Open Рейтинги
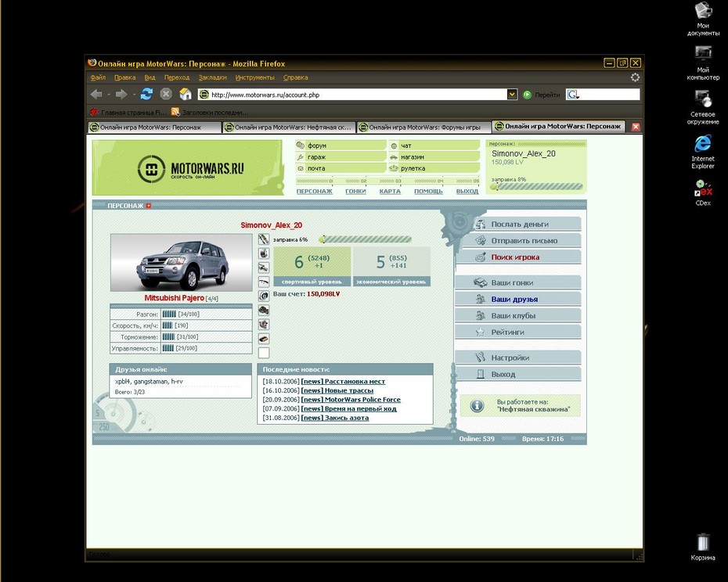This screenshot has width=728, height=582. click(x=519, y=332)
